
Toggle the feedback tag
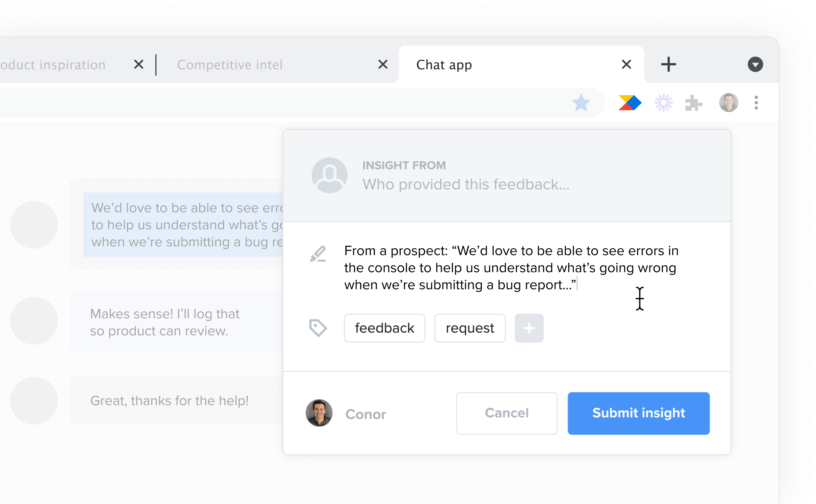[x=385, y=328]
